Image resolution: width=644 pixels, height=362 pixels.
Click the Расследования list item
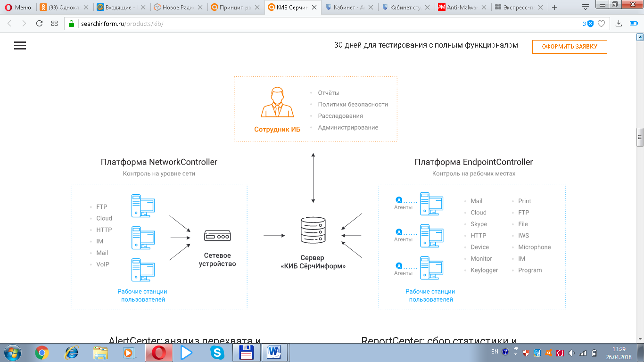(340, 116)
